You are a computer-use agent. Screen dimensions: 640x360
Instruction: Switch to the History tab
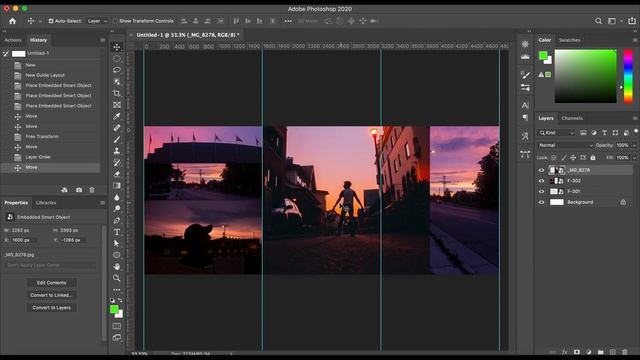pos(38,40)
